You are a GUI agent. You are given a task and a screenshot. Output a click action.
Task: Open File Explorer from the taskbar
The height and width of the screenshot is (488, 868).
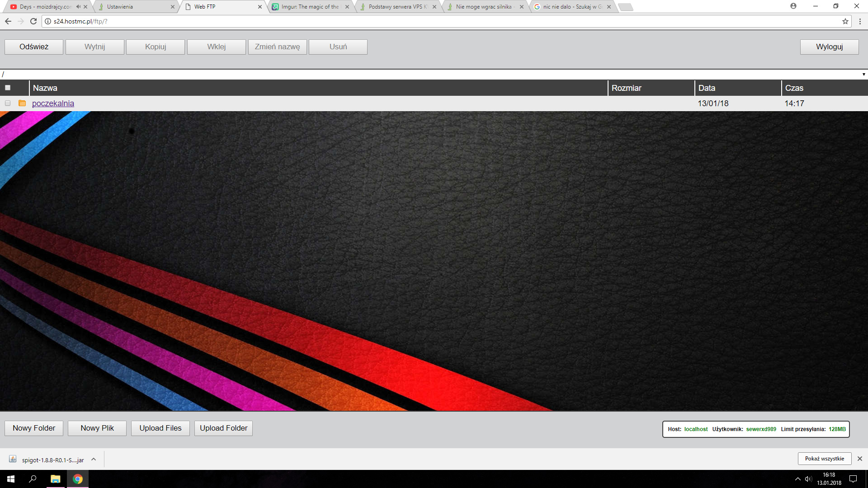55,479
